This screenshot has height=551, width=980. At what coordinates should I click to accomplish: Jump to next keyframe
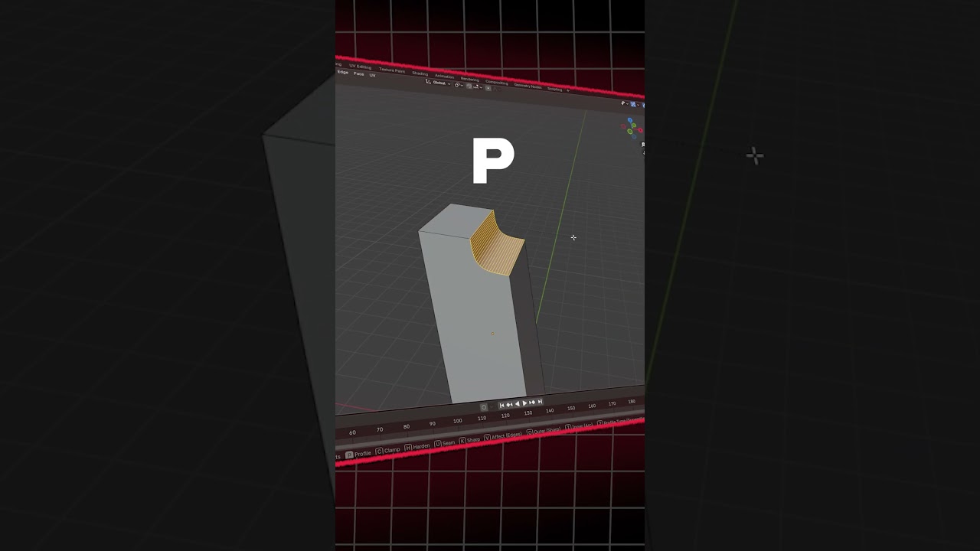click(x=532, y=402)
